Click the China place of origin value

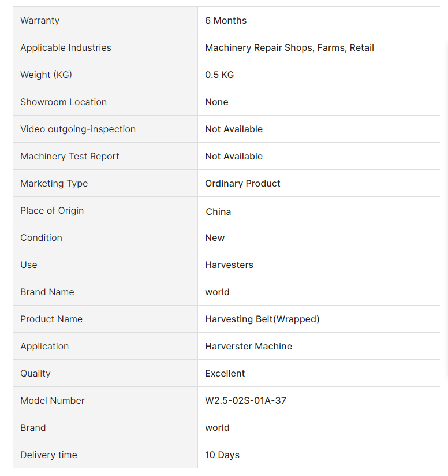(x=218, y=211)
